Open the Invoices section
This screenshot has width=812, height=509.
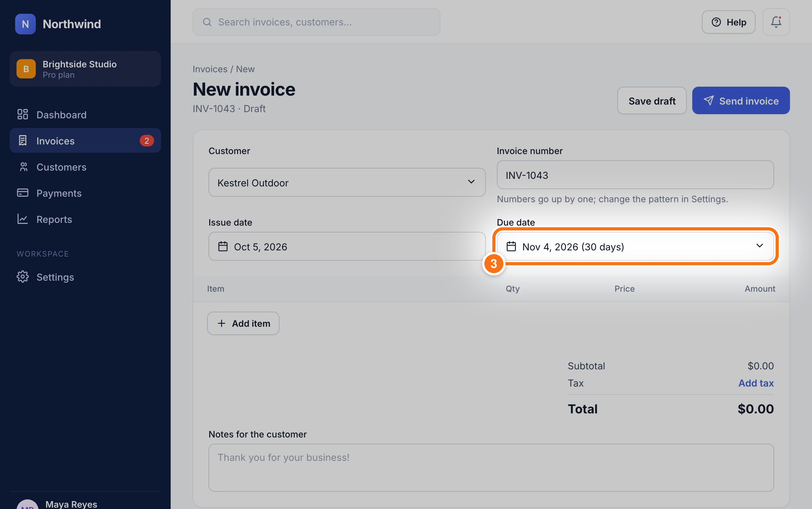click(85, 141)
